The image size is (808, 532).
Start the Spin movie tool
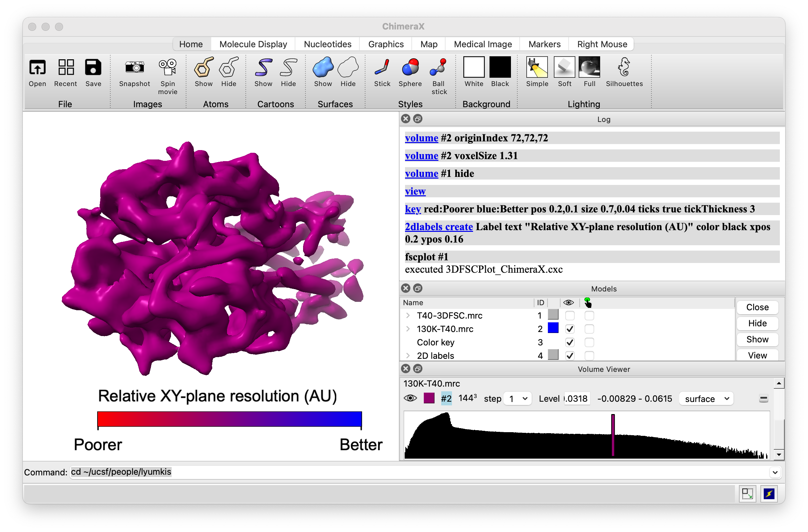point(168,68)
